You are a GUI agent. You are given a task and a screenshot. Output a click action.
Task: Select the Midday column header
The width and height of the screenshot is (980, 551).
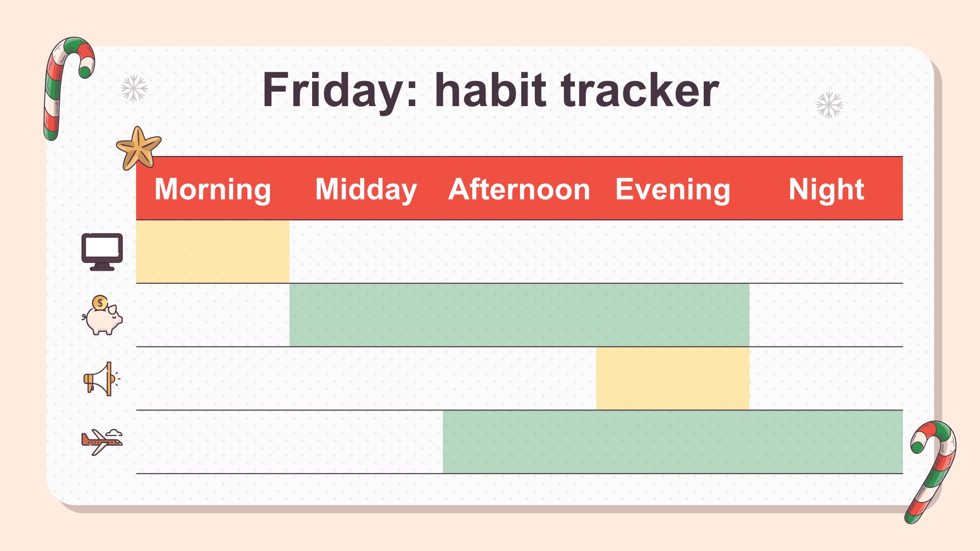click(x=366, y=189)
